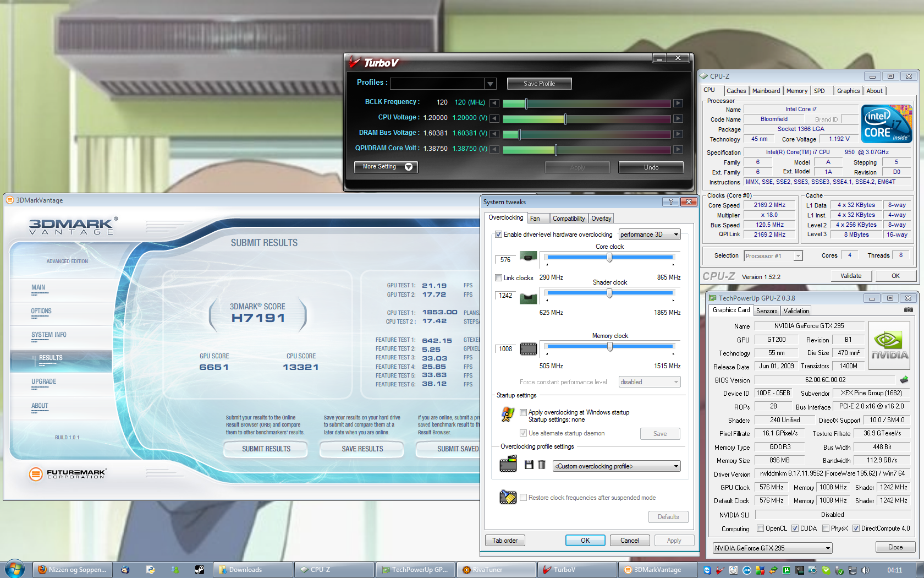Viewport: 924px width, 578px height.
Task: Increase CPU Voltage with the right arrow
Action: 678,118
